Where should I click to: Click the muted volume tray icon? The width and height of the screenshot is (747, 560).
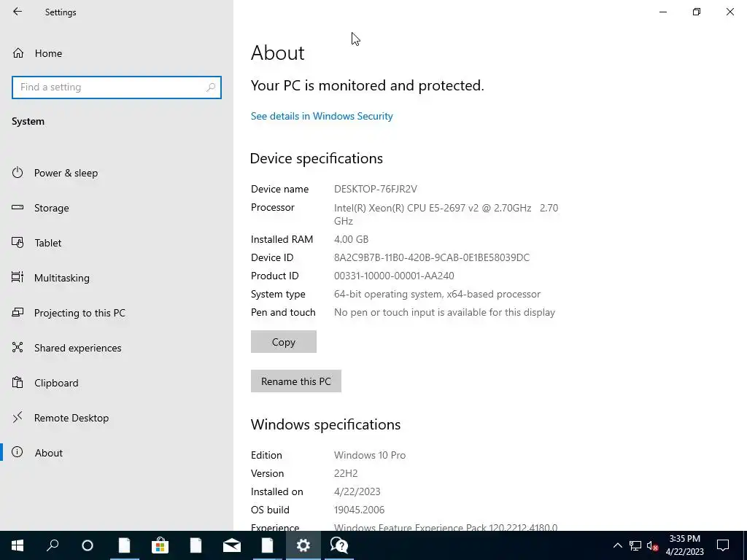652,545
